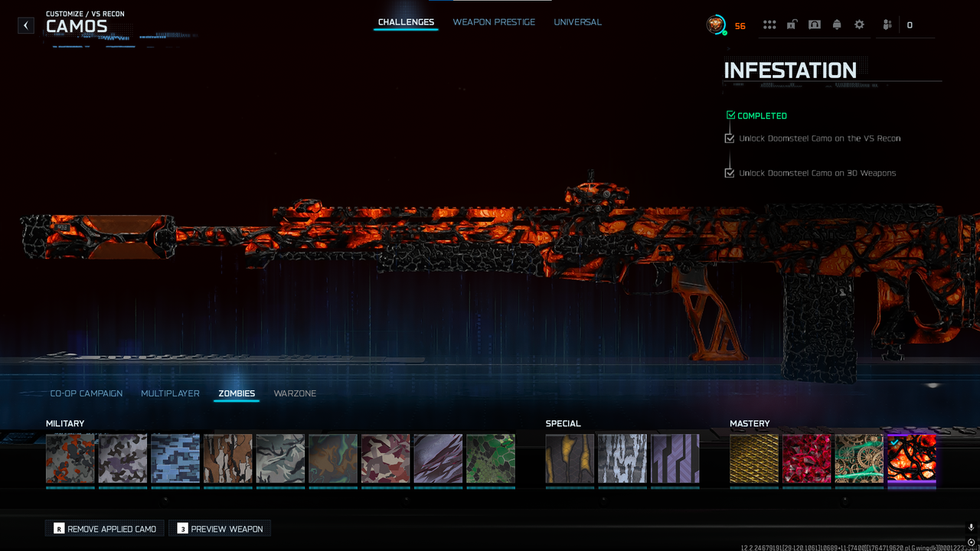Select the teal and brown swirl camo
The width and height of the screenshot is (980, 551).
333,458
